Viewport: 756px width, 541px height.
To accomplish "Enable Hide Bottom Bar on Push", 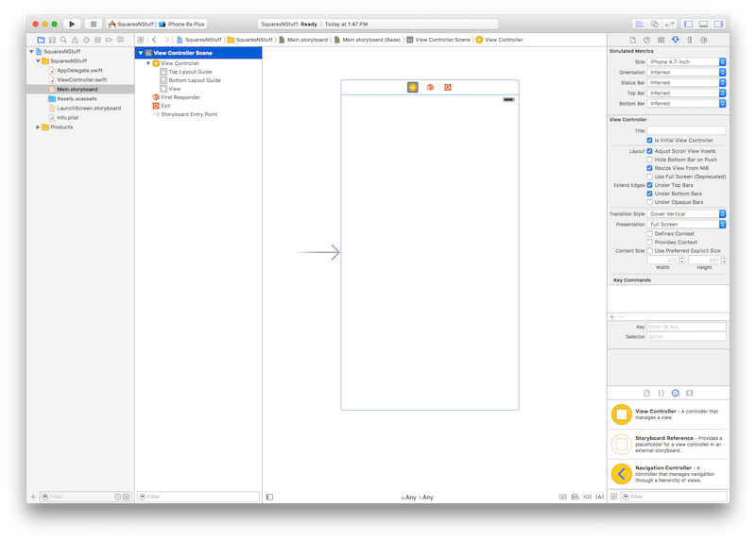I will (x=649, y=160).
